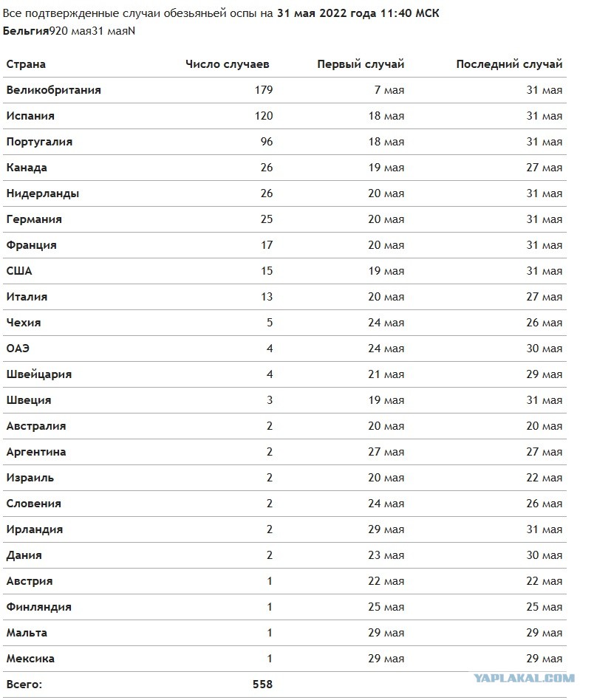Select the Великобритания row name
The height and width of the screenshot is (700, 594).
click(54, 90)
